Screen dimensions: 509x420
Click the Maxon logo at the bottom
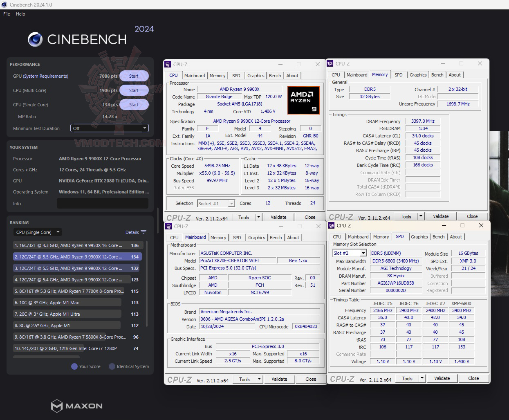pos(76,406)
